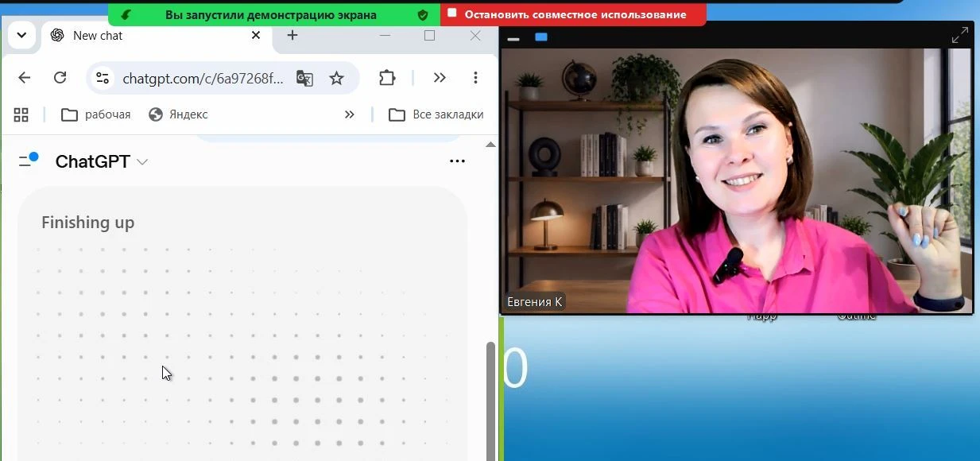Open the Chrome three-dot menu
Viewport: 980px width, 461px height.
point(475,78)
